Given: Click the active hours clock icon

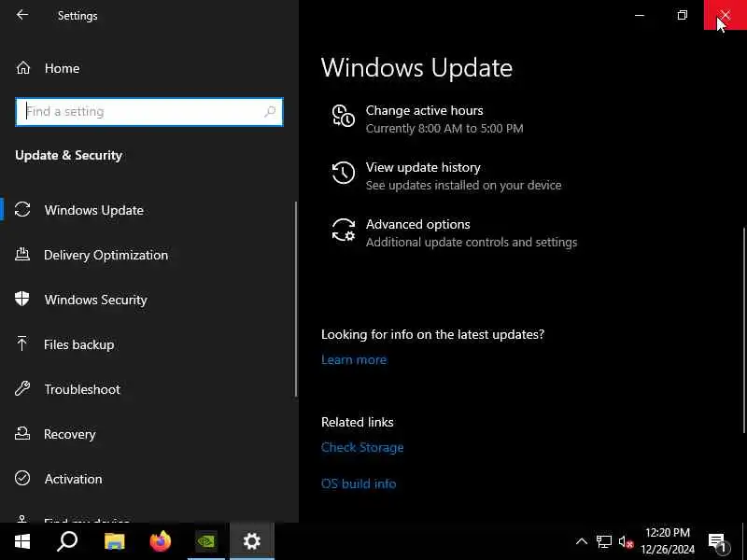Looking at the screenshot, I should click(x=343, y=116).
